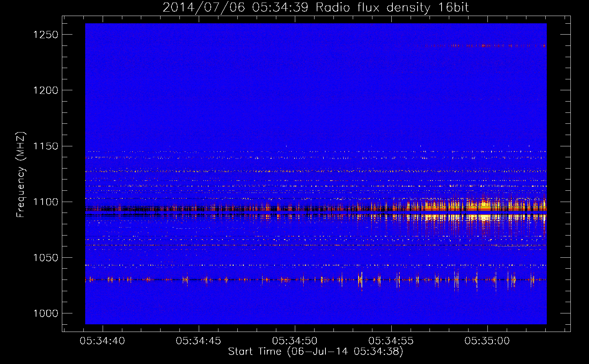Click the 'Frequency (MHZ)' axis label
Viewport: 589px width, 364px height.
tap(21, 174)
